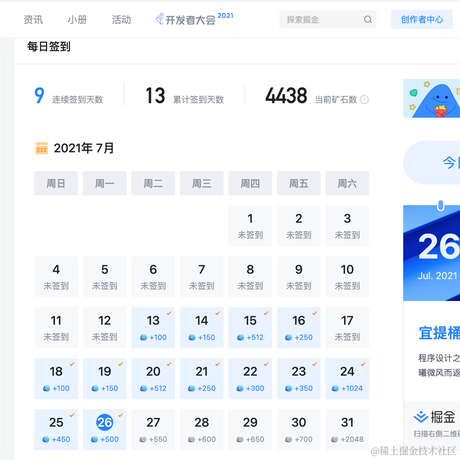Click the 2021年 7月 month label
This screenshot has width=460, height=460.
pyautogui.click(x=84, y=148)
